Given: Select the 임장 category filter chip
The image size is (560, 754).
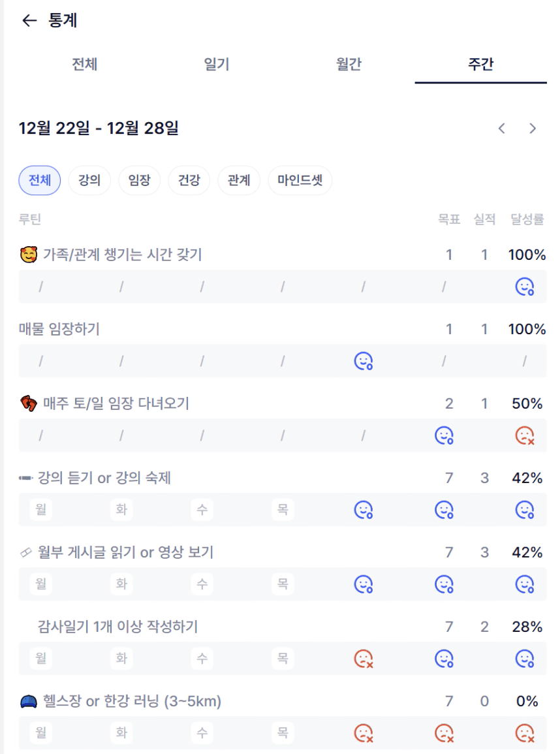Looking at the screenshot, I should coord(140,180).
